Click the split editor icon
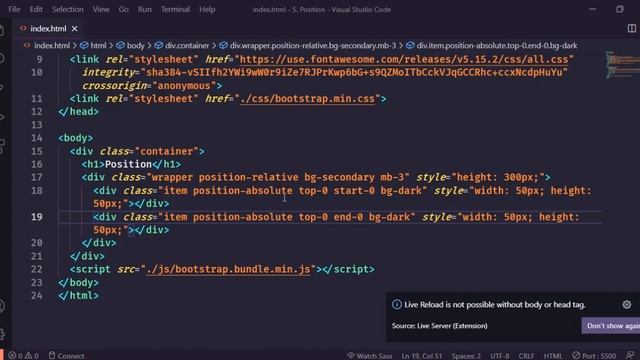This screenshot has height=360, width=640. tap(631, 28)
